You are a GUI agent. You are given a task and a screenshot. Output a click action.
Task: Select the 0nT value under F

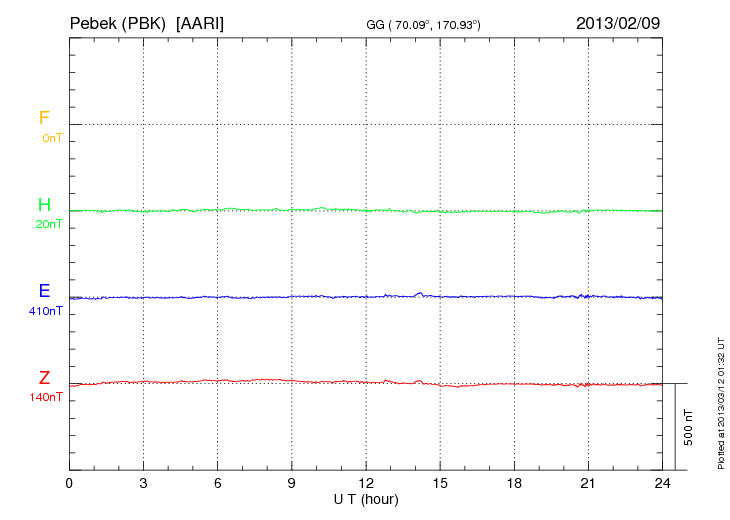[x=52, y=137]
